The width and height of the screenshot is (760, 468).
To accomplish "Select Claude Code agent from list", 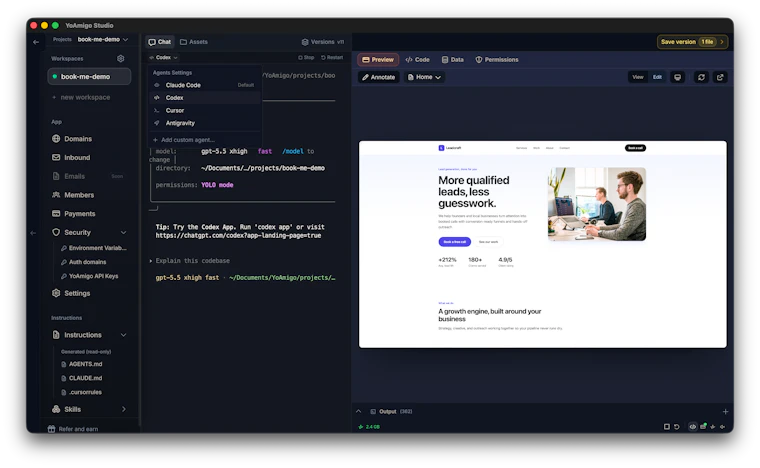I will pos(205,85).
